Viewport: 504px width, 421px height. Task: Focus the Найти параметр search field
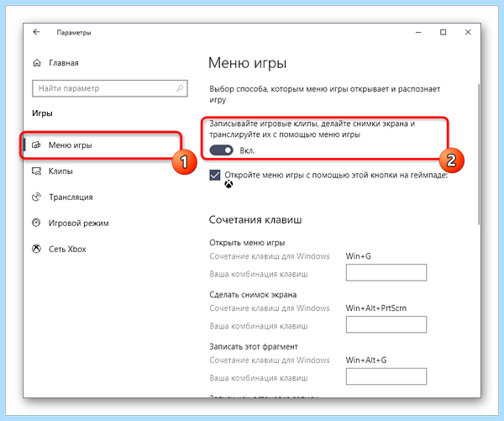click(110, 88)
